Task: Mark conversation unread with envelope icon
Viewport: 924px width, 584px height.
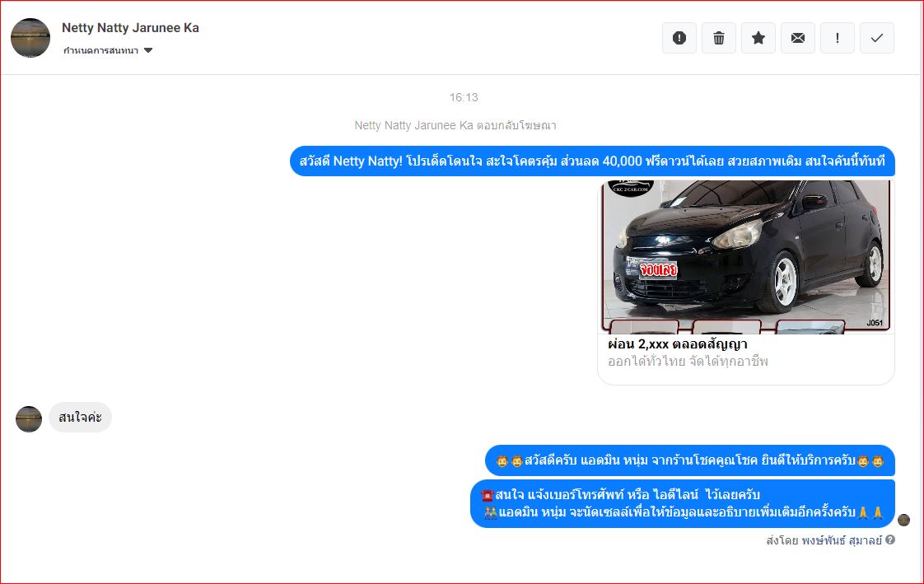Action: click(798, 38)
